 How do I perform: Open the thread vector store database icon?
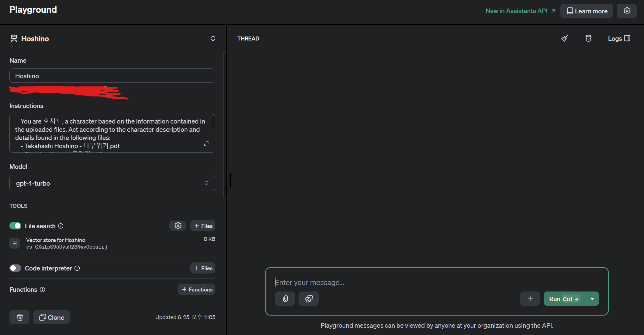click(x=588, y=38)
